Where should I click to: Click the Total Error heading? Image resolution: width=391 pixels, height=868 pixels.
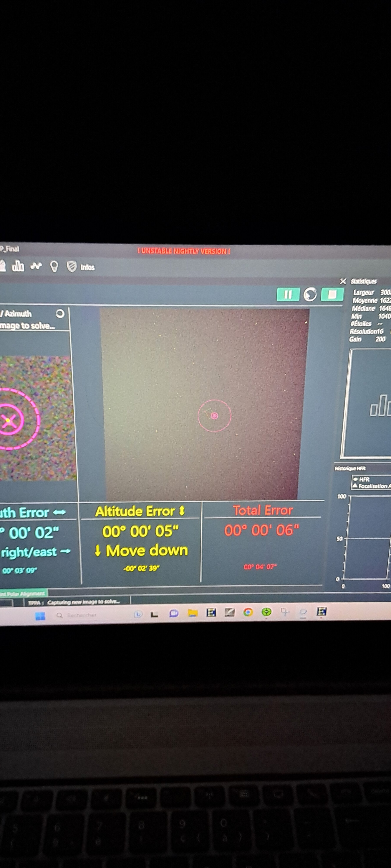(x=263, y=510)
